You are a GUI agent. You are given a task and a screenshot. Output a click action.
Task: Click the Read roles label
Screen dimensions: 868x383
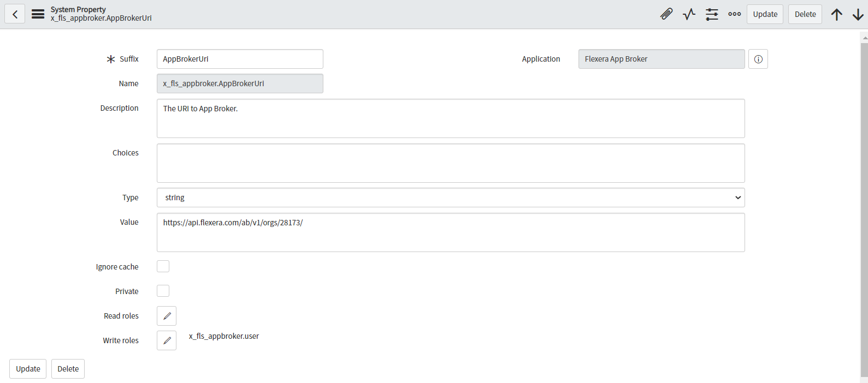pos(121,316)
